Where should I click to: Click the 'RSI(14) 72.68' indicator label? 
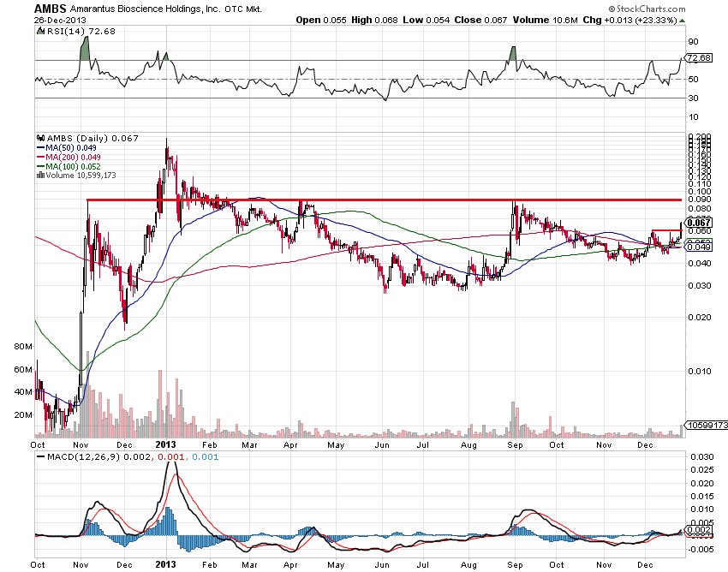(81, 31)
